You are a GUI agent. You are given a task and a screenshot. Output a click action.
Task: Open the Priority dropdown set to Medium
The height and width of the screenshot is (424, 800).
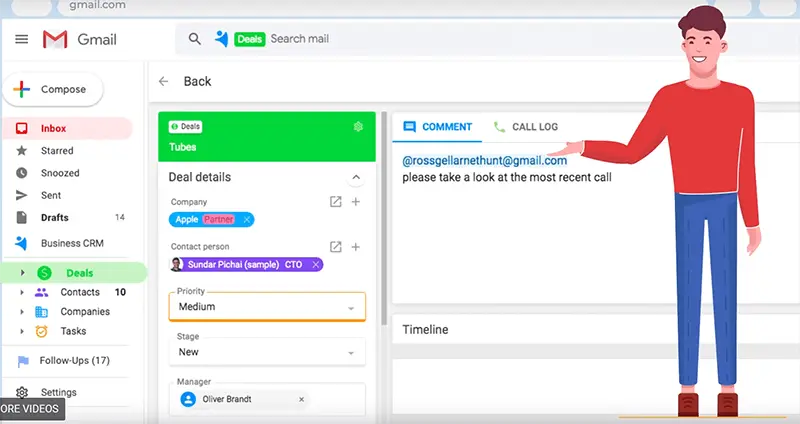coord(267,307)
